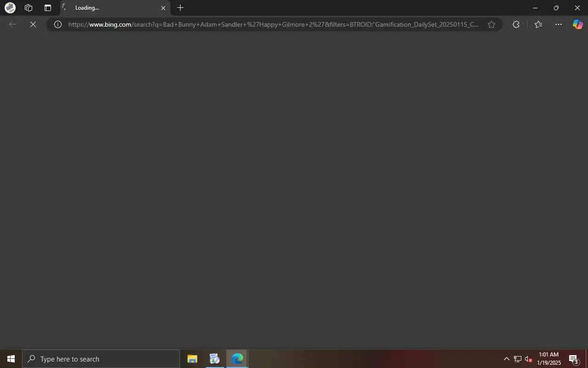This screenshot has width=588, height=368.
Task: Open the Favorites list icon
Action: pyautogui.click(x=538, y=24)
